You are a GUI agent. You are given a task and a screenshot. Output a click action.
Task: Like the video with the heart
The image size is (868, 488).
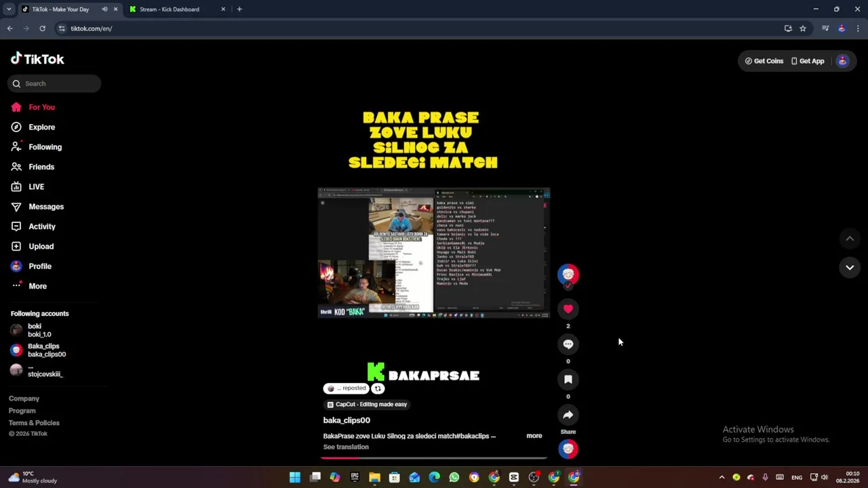568,309
